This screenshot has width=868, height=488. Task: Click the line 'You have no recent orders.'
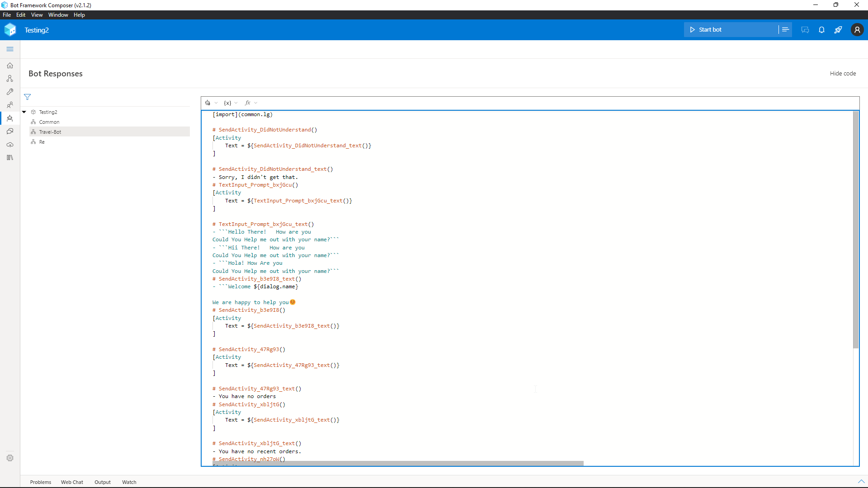[259, 451]
